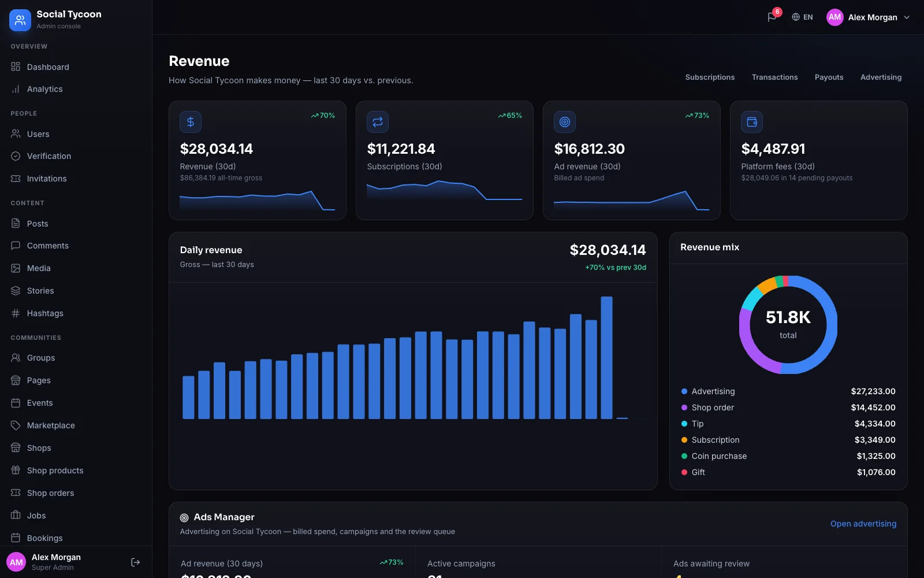This screenshot has width=924, height=578.
Task: Click the Shop order purple legend dot
Action: [x=684, y=407]
